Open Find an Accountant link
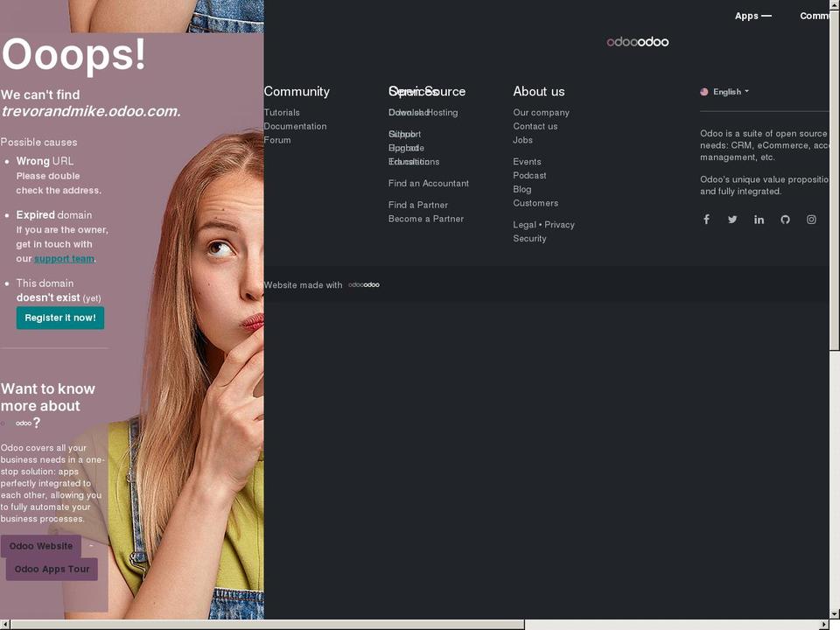 [429, 183]
